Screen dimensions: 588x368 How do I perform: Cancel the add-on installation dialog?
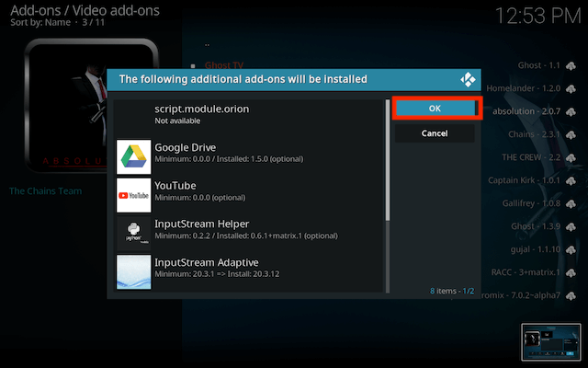click(435, 133)
